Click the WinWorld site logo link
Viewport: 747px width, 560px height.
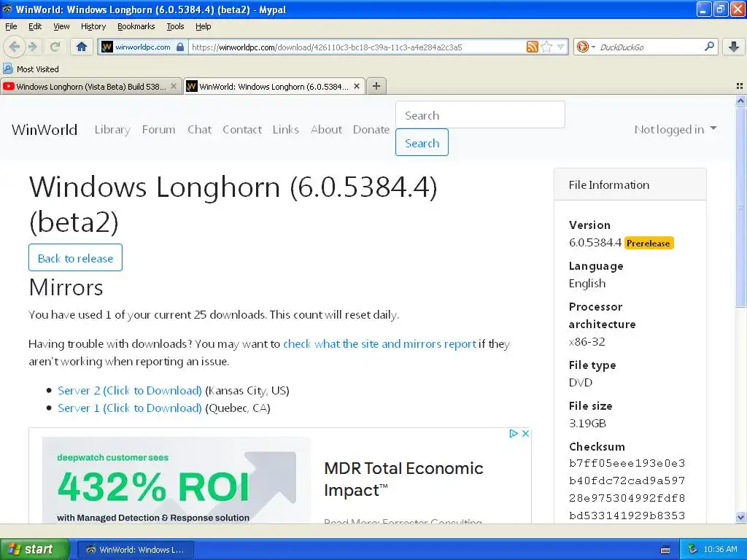(44, 130)
